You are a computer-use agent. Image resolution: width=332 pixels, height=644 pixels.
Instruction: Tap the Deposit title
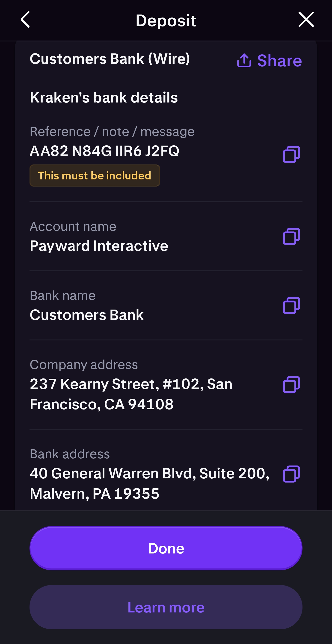166,20
